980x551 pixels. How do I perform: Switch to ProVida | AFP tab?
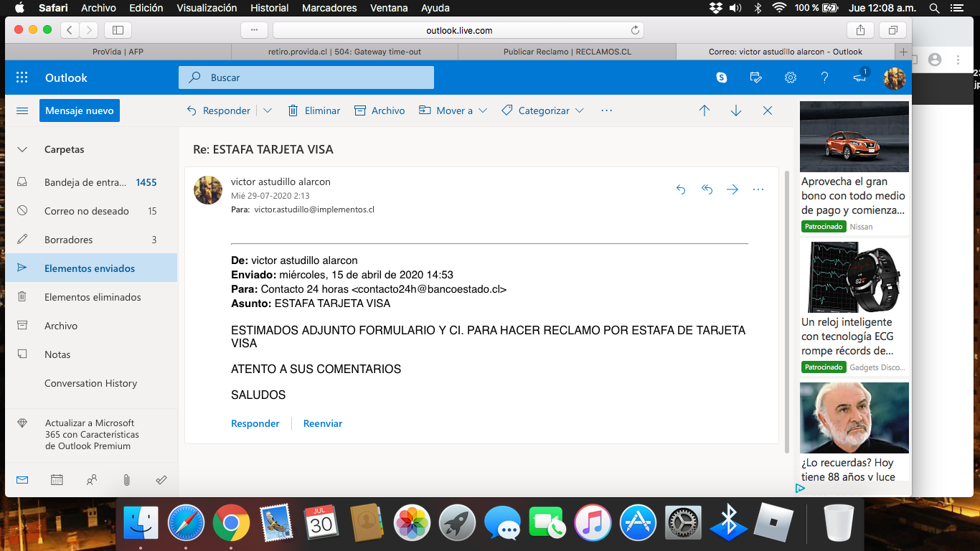[x=118, y=52]
